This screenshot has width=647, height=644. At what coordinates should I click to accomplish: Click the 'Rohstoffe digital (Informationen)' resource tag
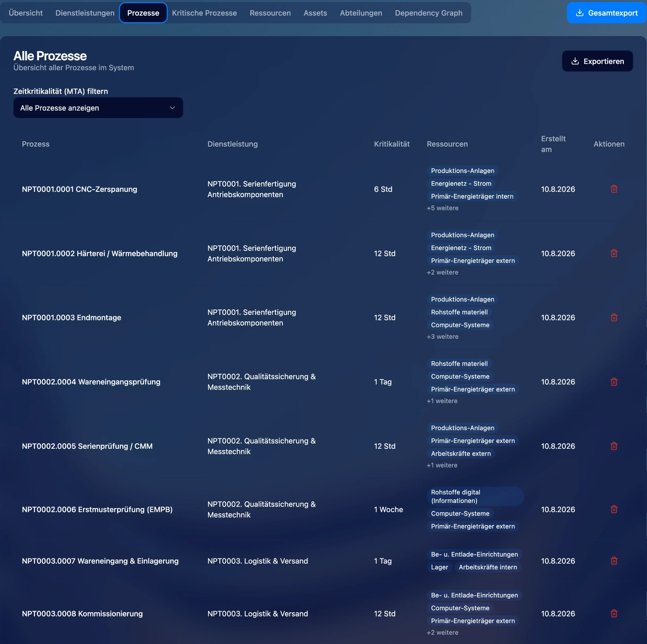tap(475, 496)
